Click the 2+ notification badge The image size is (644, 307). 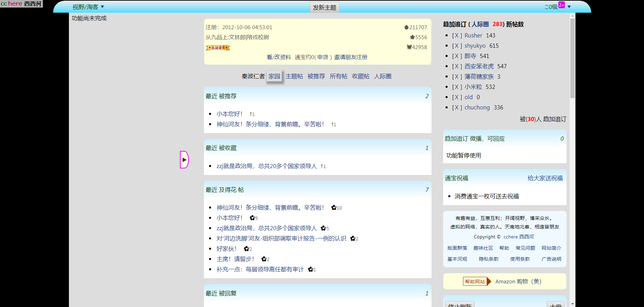coord(561,5)
